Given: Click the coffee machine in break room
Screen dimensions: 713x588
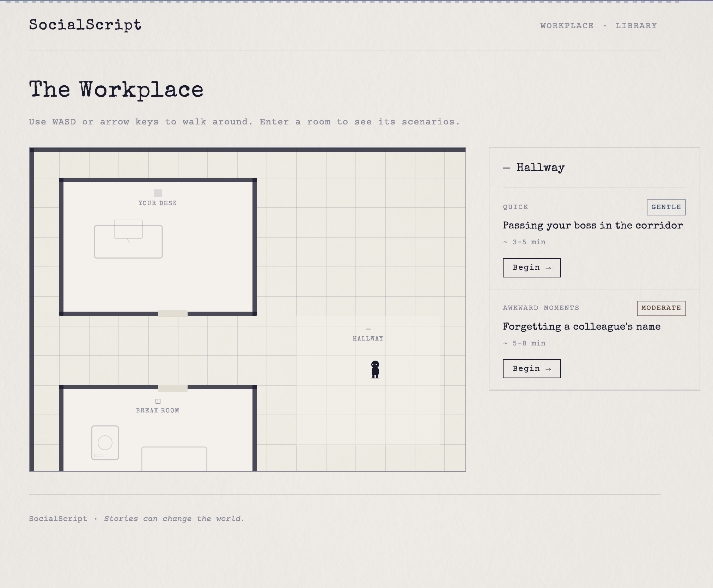Looking at the screenshot, I should (x=105, y=443).
